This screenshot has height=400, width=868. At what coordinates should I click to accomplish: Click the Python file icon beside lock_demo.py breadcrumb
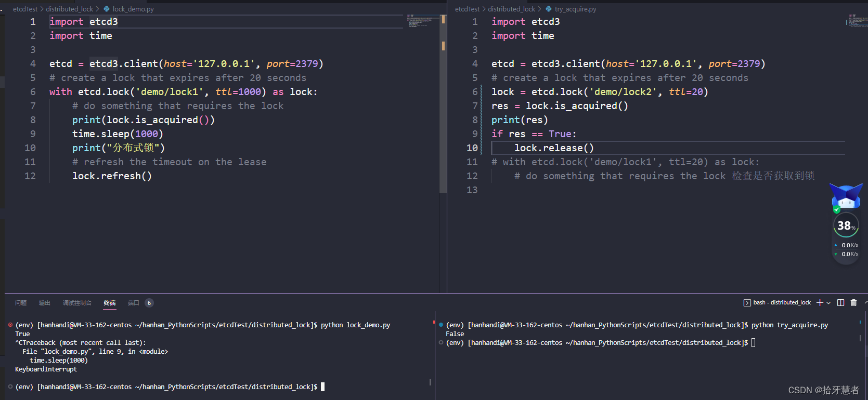point(107,9)
